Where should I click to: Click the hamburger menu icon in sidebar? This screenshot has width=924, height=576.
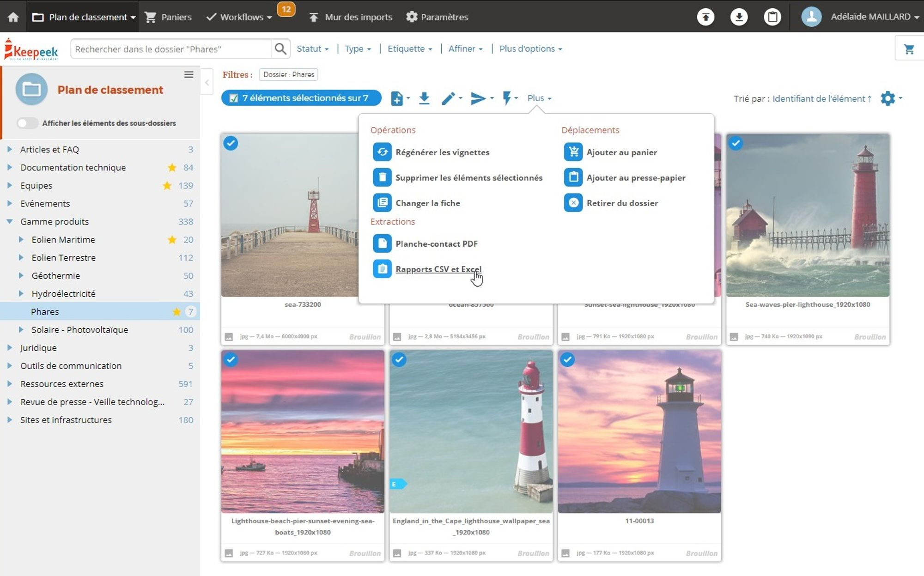[188, 74]
